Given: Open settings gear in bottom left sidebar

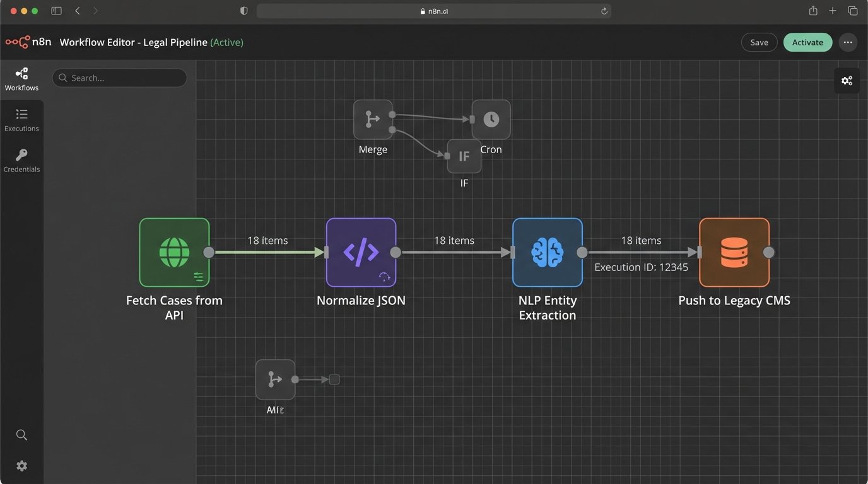Looking at the screenshot, I should coord(21,466).
